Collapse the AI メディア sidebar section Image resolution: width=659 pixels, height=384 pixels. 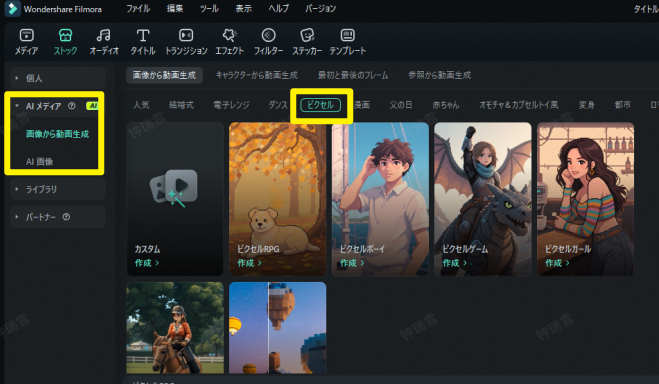tap(17, 106)
